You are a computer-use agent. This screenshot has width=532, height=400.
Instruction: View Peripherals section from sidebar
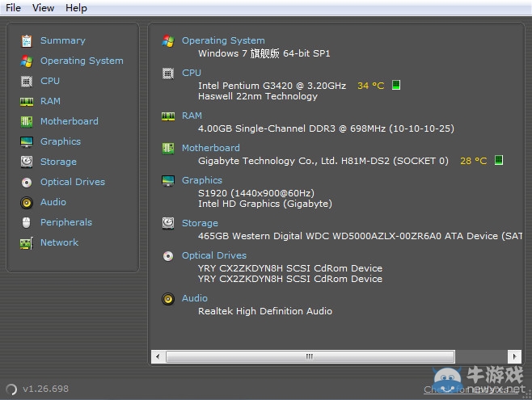pos(66,222)
